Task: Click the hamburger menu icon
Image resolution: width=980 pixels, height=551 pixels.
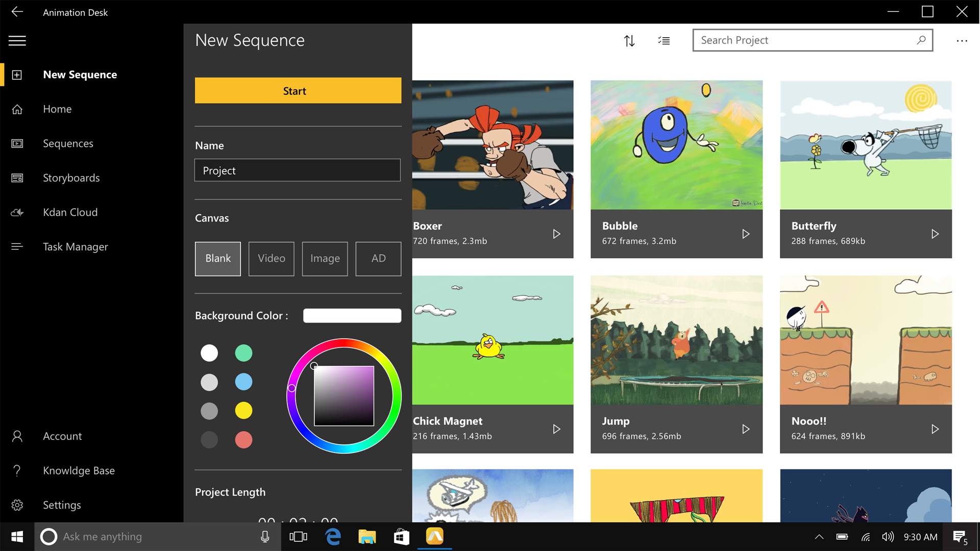Action: click(x=17, y=41)
